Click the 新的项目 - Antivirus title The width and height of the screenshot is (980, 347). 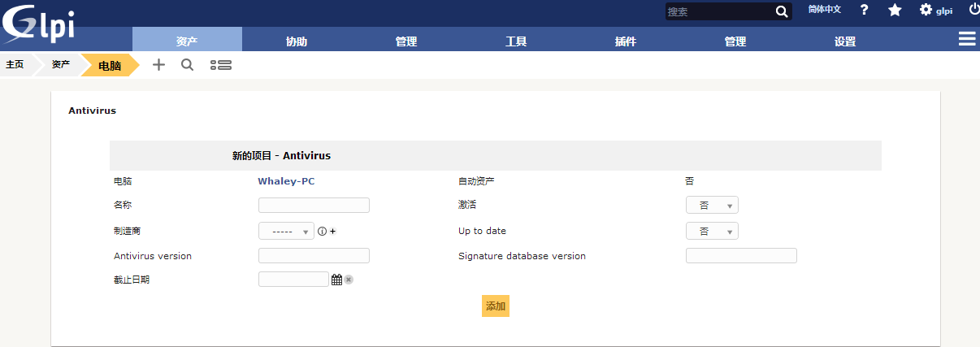(281, 155)
